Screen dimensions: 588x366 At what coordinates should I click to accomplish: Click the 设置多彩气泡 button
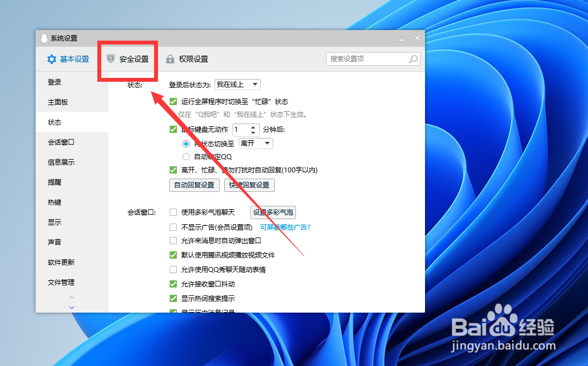(273, 212)
